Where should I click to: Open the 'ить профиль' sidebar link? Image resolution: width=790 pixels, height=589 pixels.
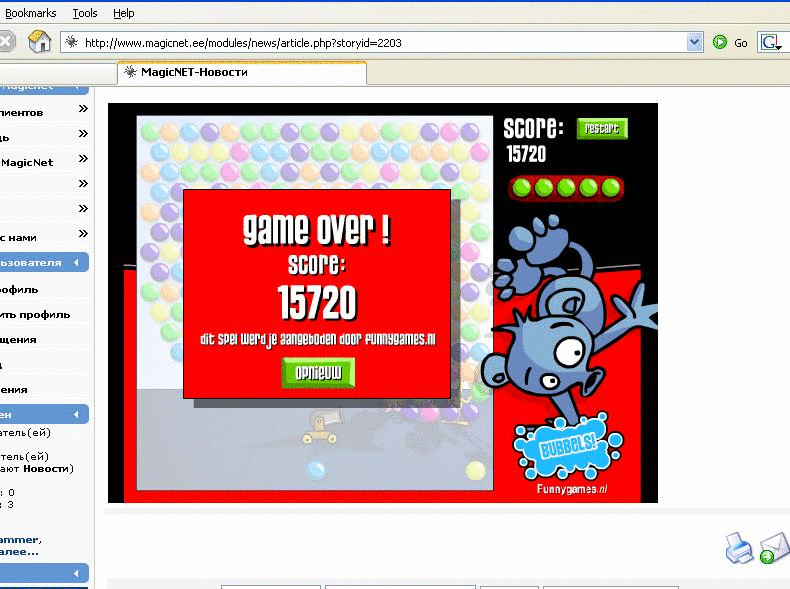pos(35,315)
